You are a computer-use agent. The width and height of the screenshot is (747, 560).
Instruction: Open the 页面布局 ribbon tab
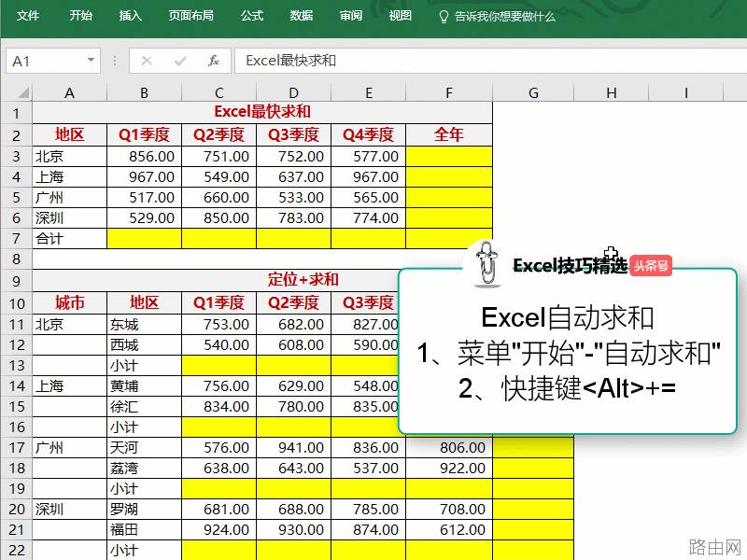click(x=191, y=16)
